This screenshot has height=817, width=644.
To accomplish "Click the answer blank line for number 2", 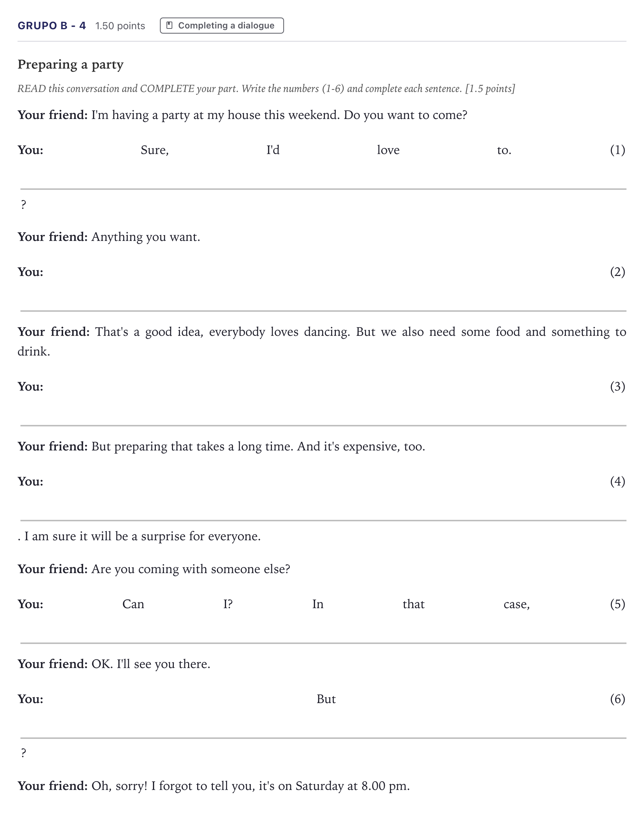I will (323, 303).
